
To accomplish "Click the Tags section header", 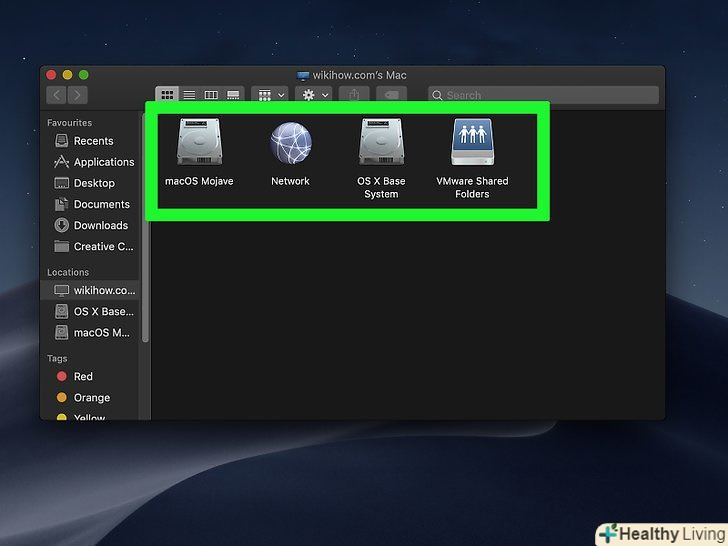I will pos(57,358).
